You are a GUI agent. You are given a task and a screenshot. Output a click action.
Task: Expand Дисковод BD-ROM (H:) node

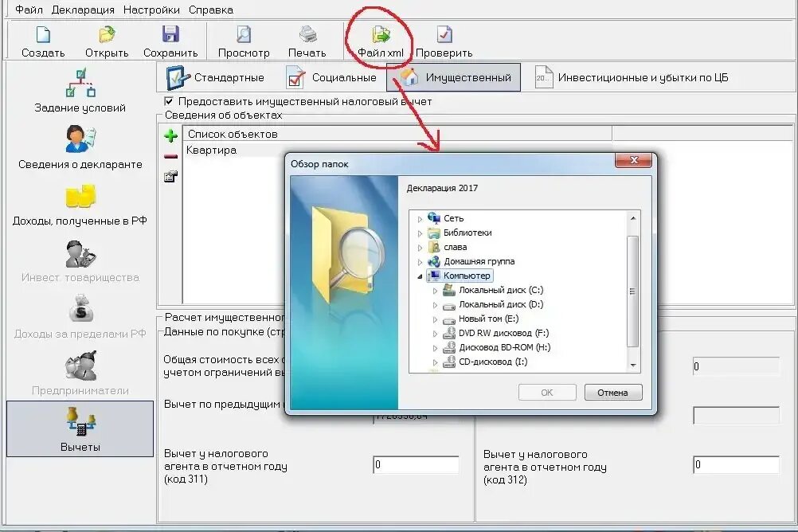pyautogui.click(x=435, y=348)
